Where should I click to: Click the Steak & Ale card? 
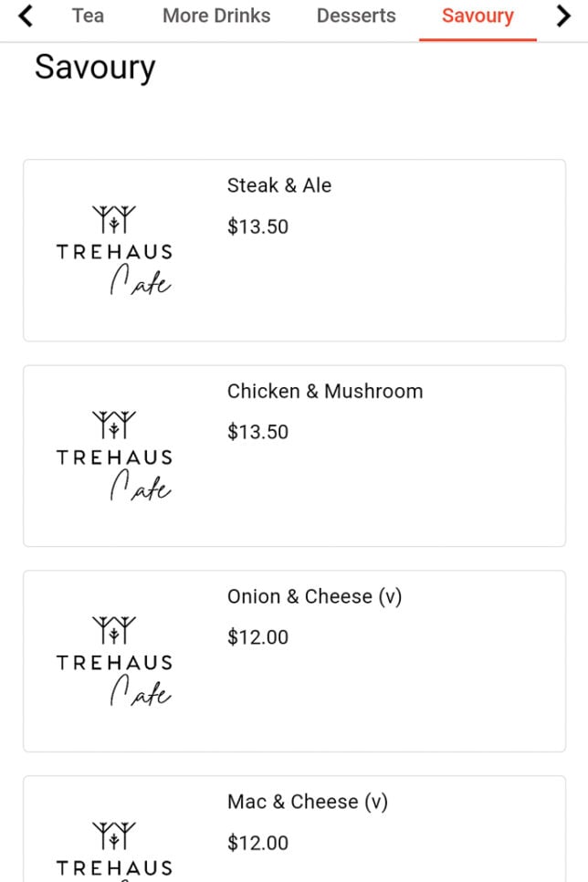[294, 249]
